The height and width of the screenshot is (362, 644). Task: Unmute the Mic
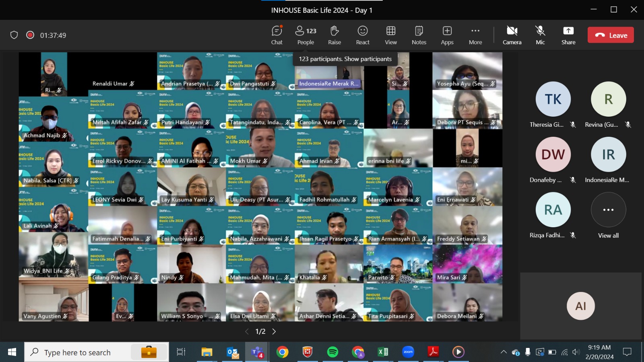click(540, 35)
